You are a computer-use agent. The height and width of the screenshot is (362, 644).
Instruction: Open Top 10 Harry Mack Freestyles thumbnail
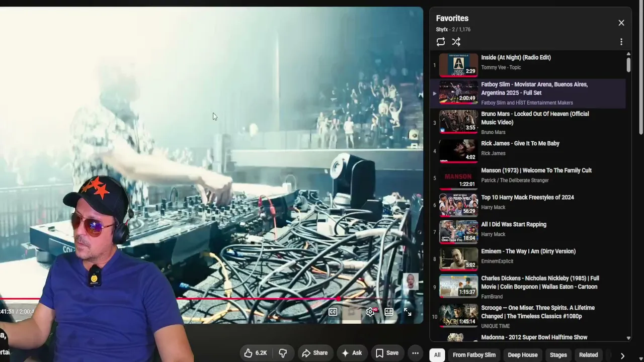click(x=458, y=205)
